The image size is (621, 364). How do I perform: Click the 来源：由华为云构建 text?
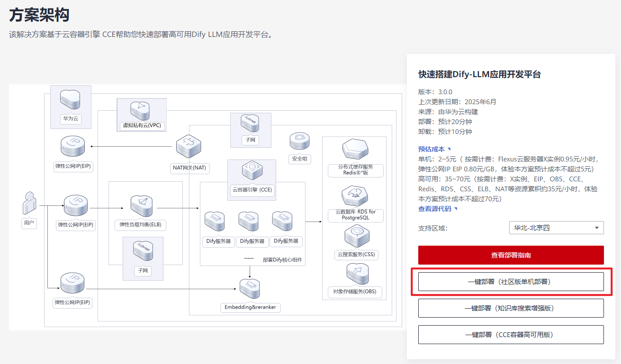[448, 112]
